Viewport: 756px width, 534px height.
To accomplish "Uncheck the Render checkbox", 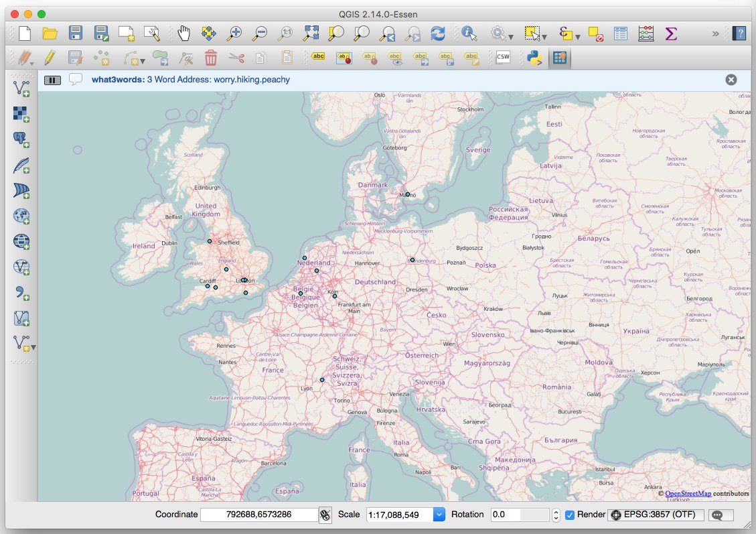I will [x=569, y=515].
